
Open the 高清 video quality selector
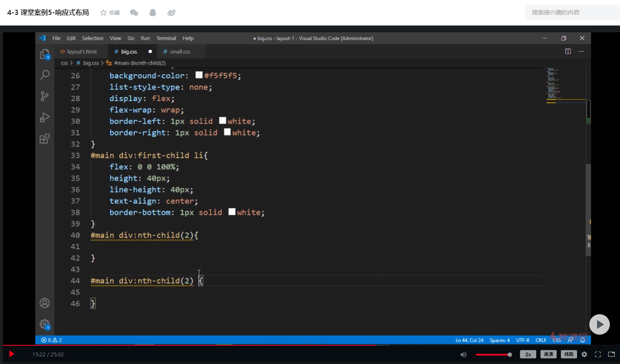[549, 354]
